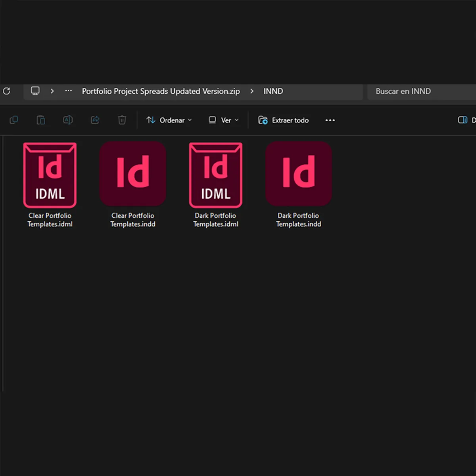Expand the breadcrumb ellipsis in the address bar
Viewport: 476px width, 476px height.
point(68,91)
